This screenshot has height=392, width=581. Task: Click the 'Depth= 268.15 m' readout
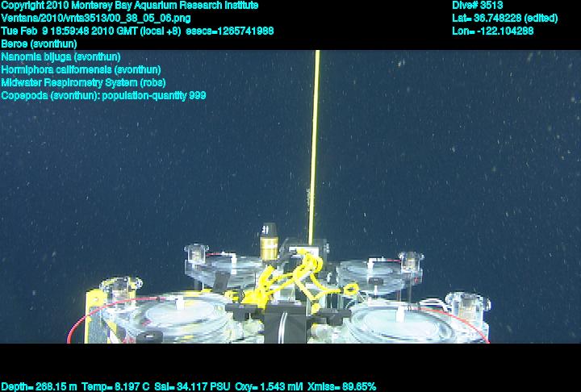point(39,387)
